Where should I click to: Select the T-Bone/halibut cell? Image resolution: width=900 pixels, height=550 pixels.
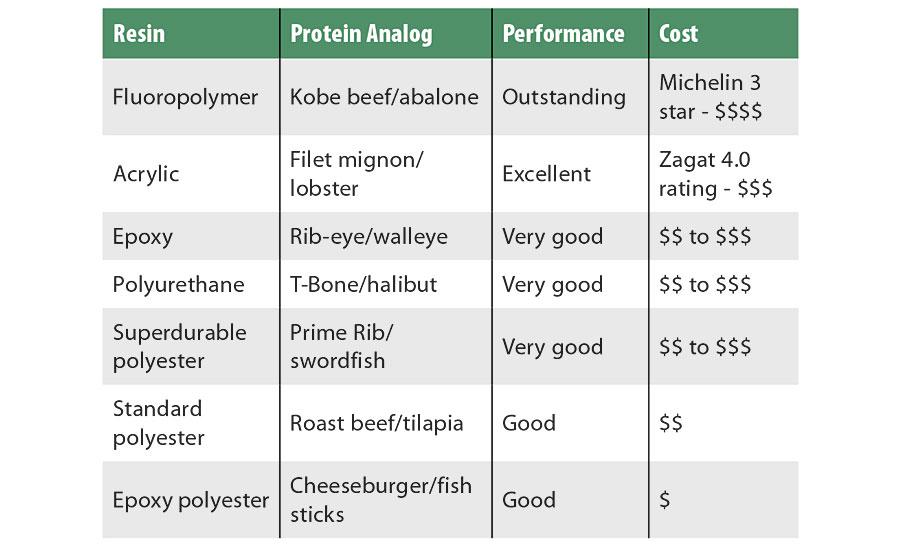click(363, 284)
